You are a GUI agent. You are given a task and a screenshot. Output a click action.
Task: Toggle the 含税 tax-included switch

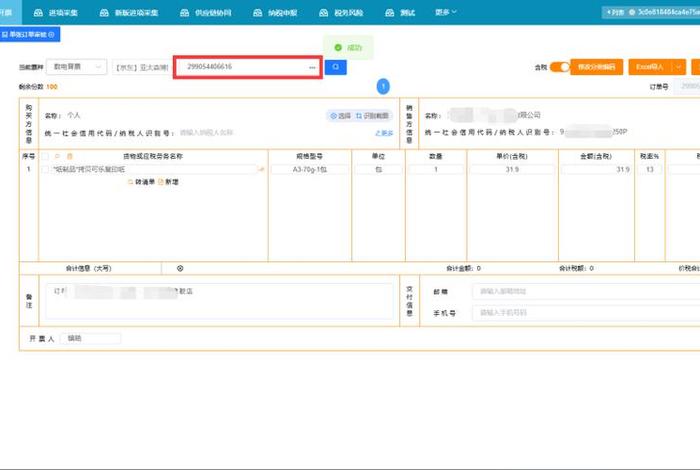(x=559, y=67)
